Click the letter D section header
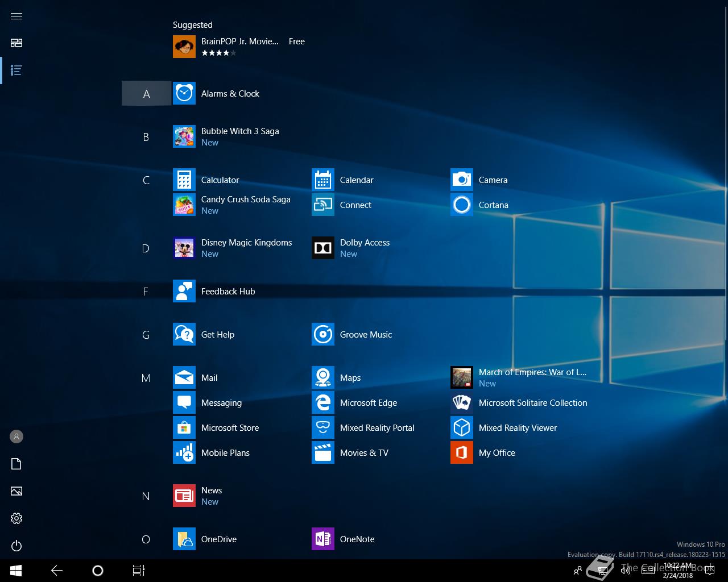Viewport: 728px width, 582px height. click(x=146, y=248)
